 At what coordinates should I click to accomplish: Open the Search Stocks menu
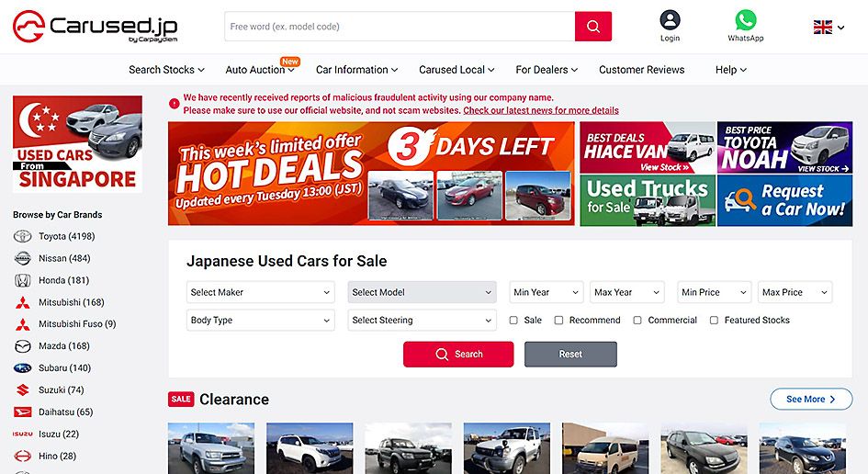coord(166,70)
